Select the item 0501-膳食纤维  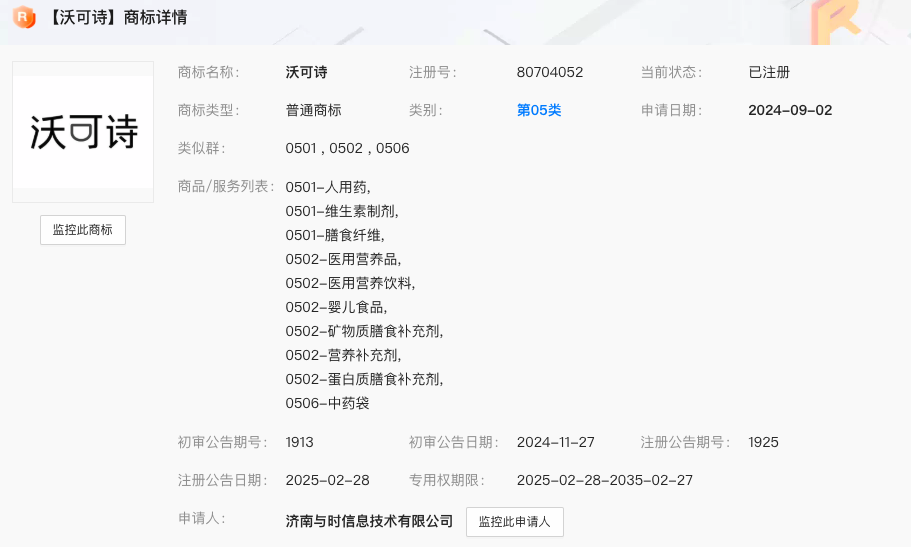[335, 235]
